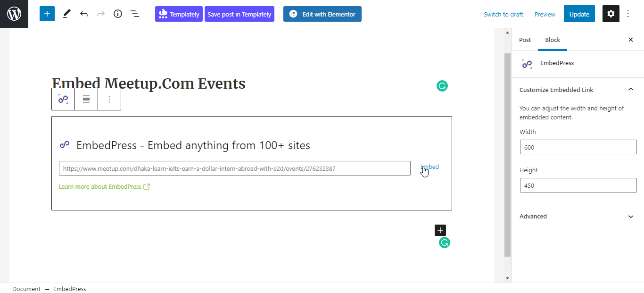The height and width of the screenshot is (293, 644).
Task: Click the Height input field
Action: tap(578, 185)
